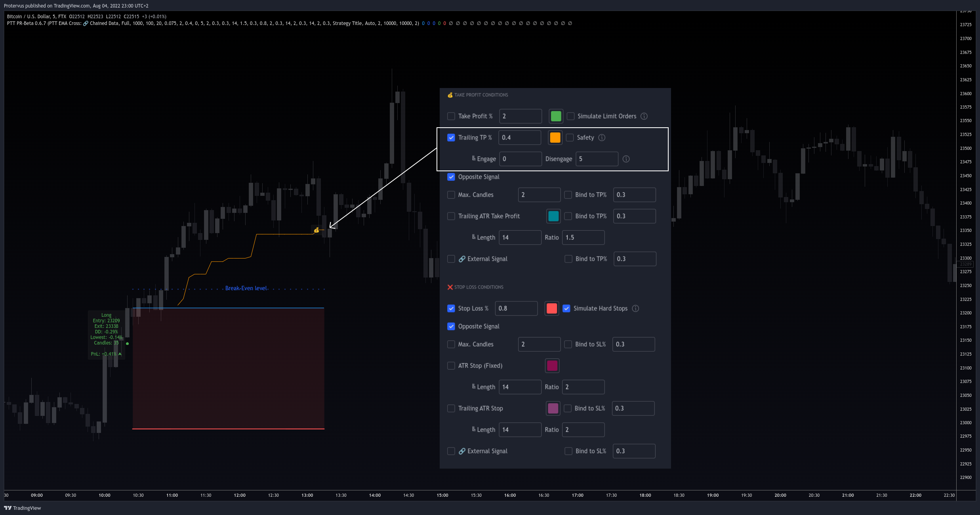Click the Ratio field showing 1.5
The image size is (980, 515).
pos(583,237)
